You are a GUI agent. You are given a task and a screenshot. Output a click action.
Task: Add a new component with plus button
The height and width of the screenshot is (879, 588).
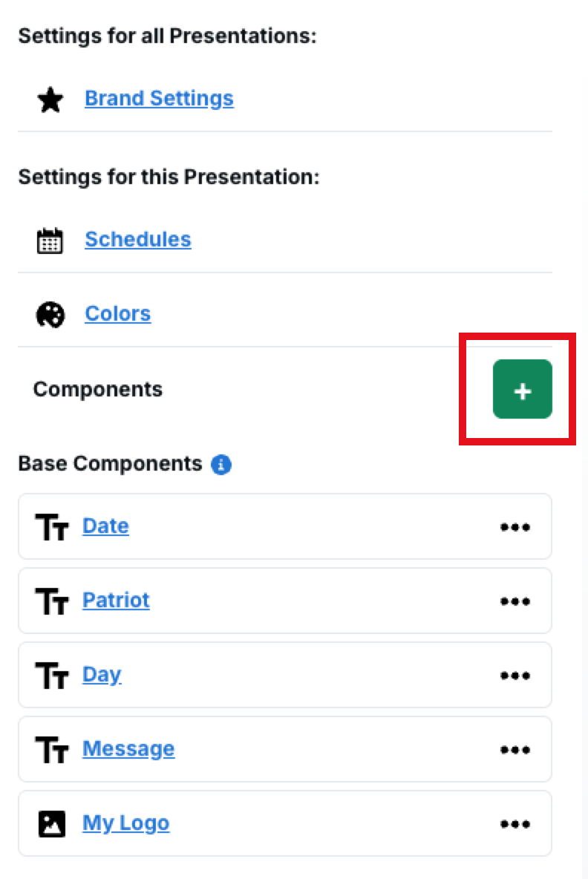point(522,390)
